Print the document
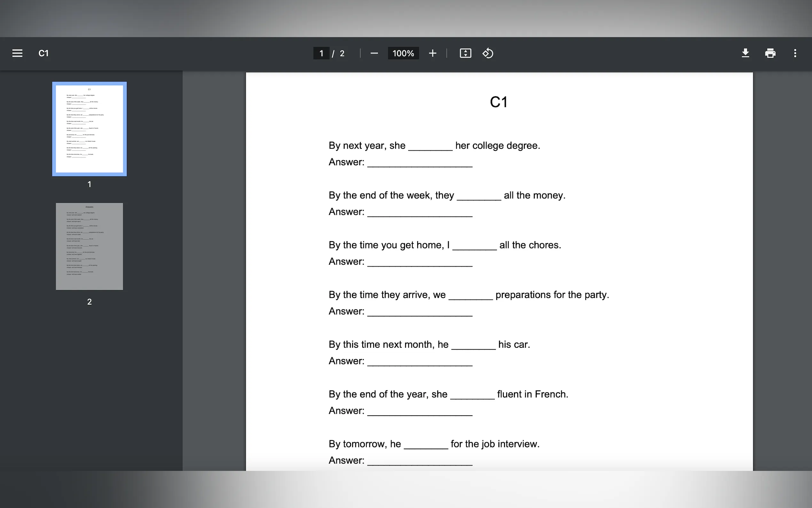This screenshot has width=812, height=508. pyautogui.click(x=770, y=53)
